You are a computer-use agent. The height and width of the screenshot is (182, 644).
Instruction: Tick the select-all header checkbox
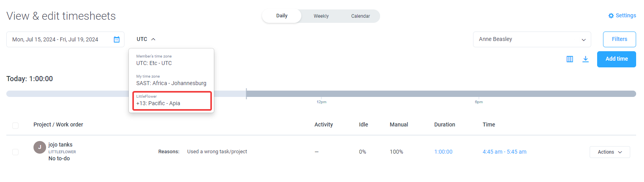pyautogui.click(x=15, y=126)
